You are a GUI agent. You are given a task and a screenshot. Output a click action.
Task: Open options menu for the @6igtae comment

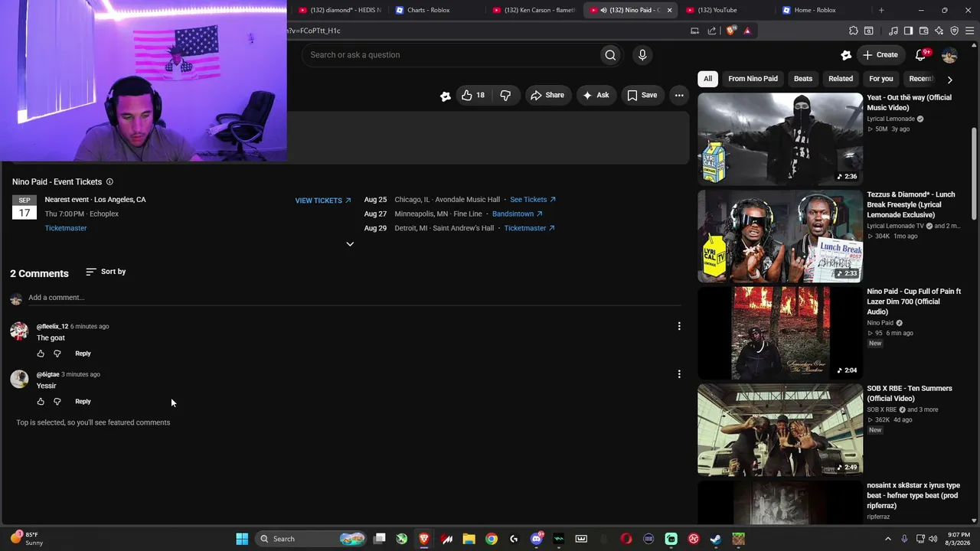(679, 374)
